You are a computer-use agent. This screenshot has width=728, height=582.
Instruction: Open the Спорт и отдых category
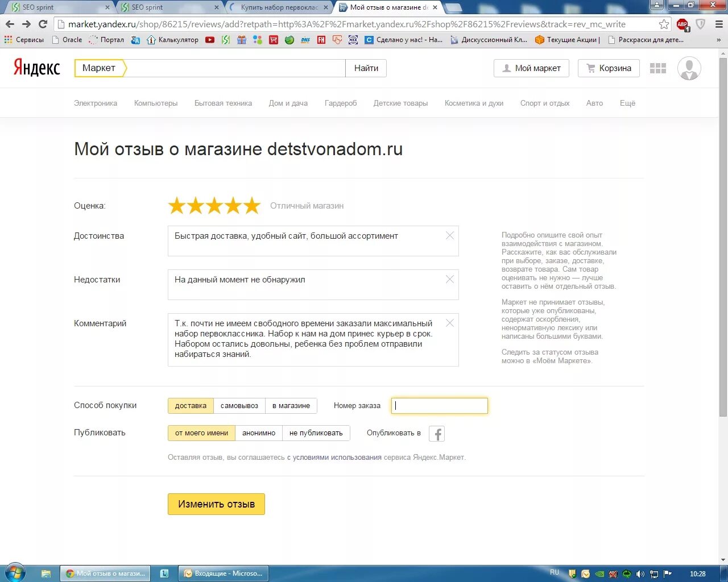[545, 103]
